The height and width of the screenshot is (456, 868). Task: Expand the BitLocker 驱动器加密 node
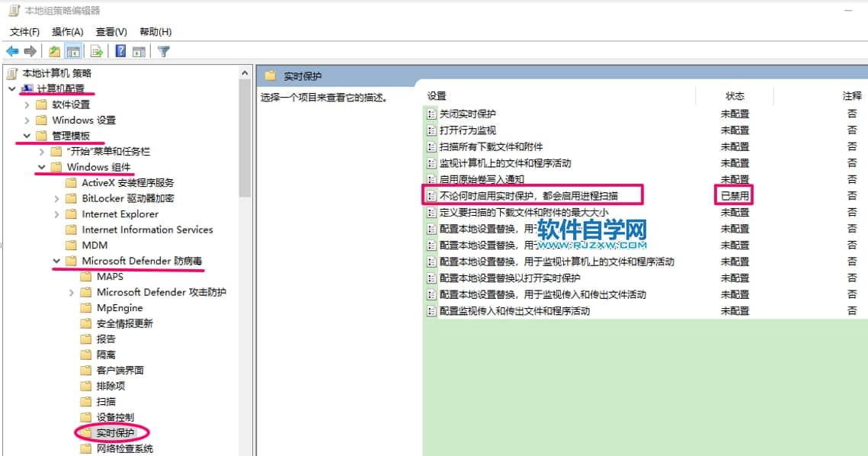point(57,198)
